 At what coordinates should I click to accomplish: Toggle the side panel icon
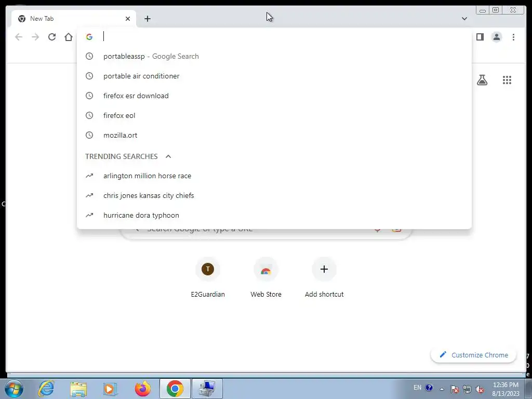click(x=480, y=37)
